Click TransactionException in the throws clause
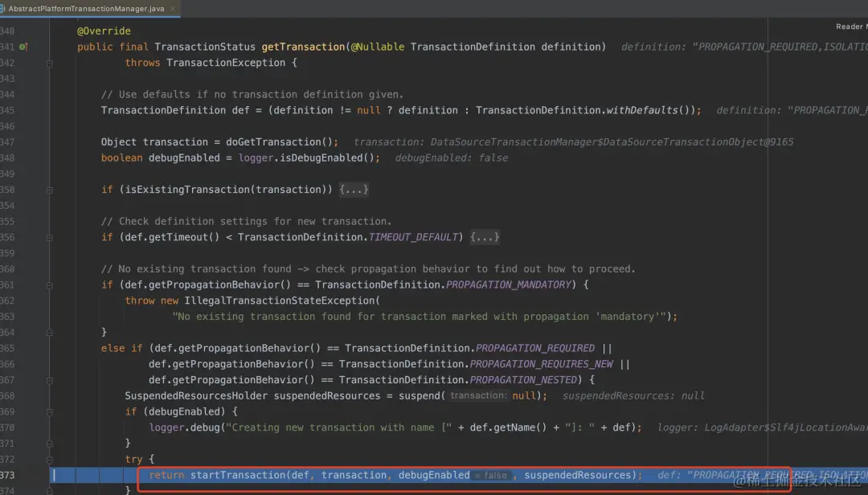Image resolution: width=868 pixels, height=495 pixels. (x=226, y=63)
